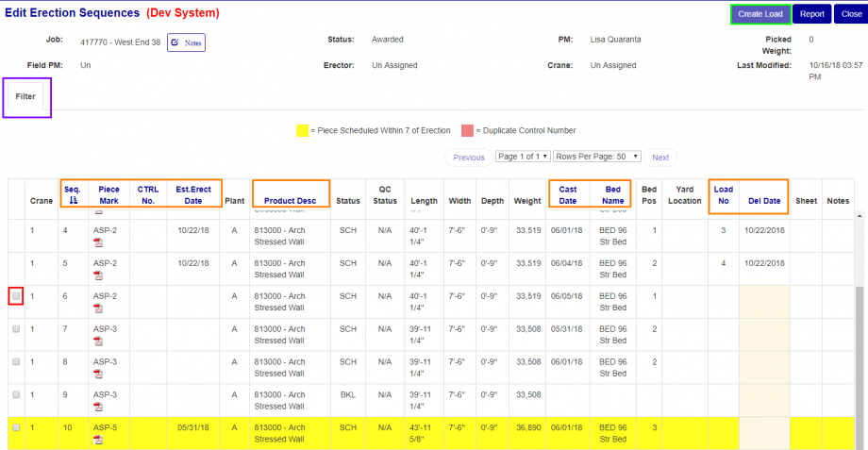Check the checkbox for sequence 9 row

[x=16, y=394]
